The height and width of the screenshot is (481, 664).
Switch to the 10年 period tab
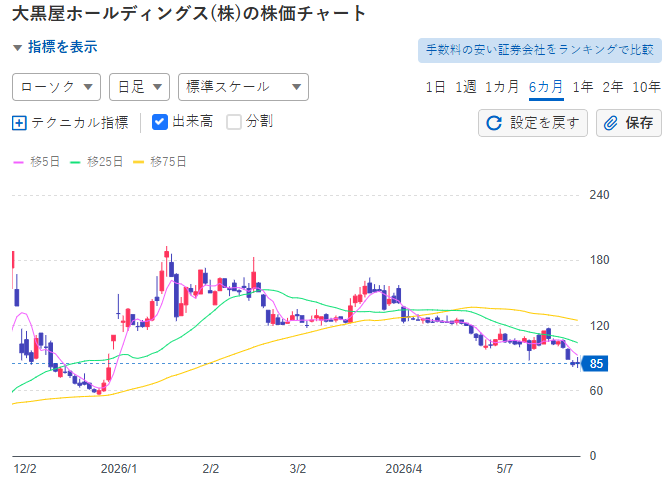(646, 87)
